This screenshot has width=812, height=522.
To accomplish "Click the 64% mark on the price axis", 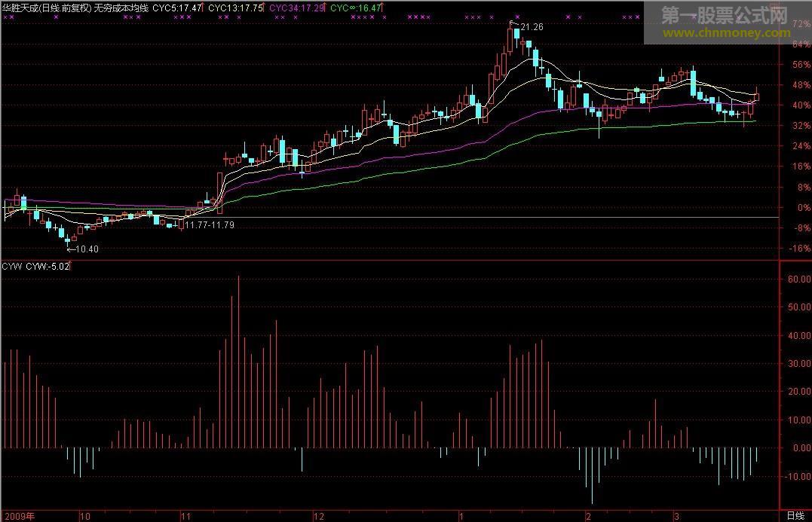I will (x=801, y=44).
